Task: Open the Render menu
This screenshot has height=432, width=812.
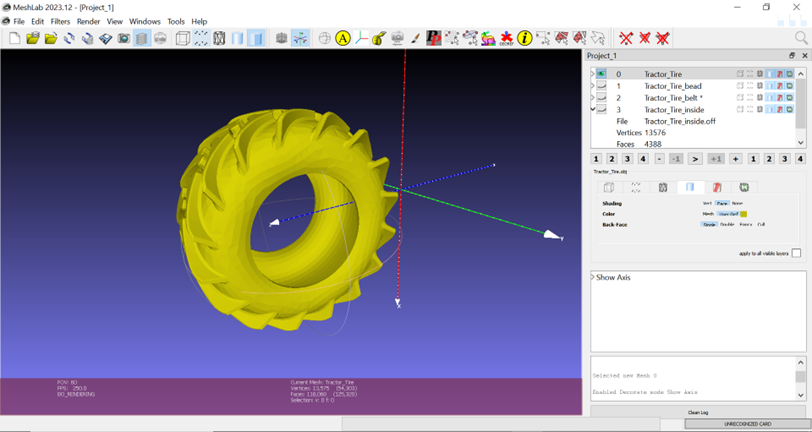Action: coord(89,21)
